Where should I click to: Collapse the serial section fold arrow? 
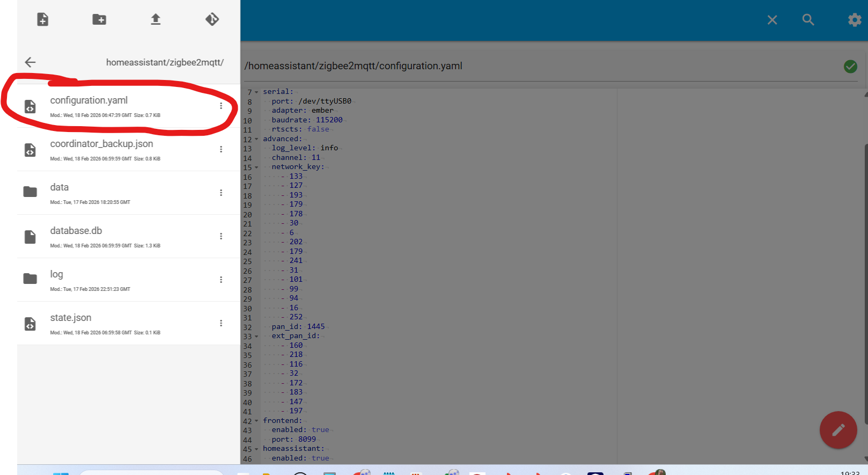[x=256, y=92]
